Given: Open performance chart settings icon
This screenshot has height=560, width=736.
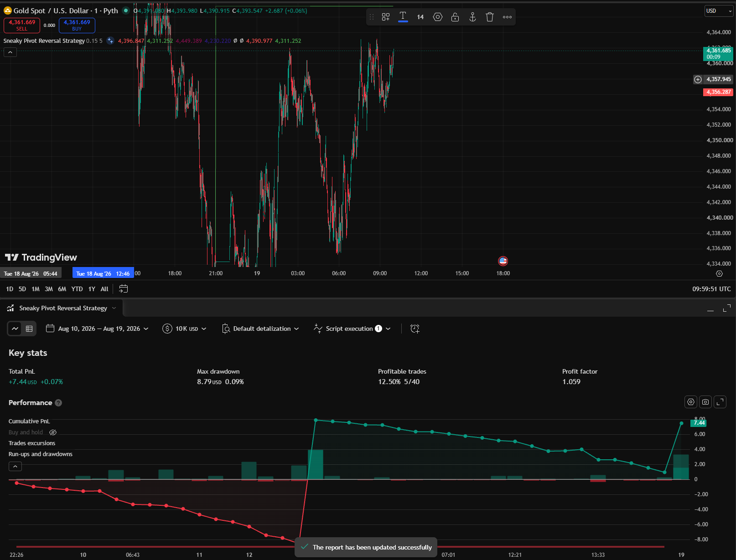Looking at the screenshot, I should click(x=691, y=402).
